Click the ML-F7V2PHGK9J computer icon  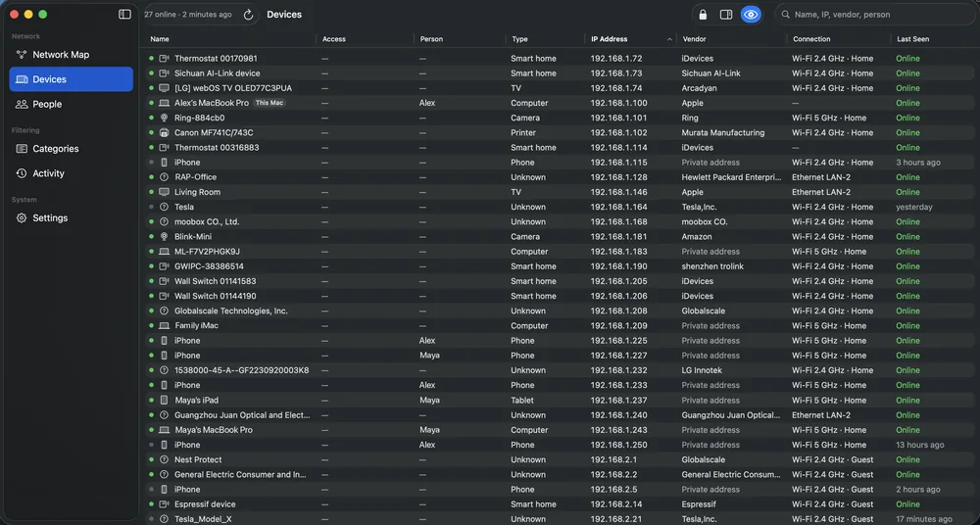(x=165, y=252)
